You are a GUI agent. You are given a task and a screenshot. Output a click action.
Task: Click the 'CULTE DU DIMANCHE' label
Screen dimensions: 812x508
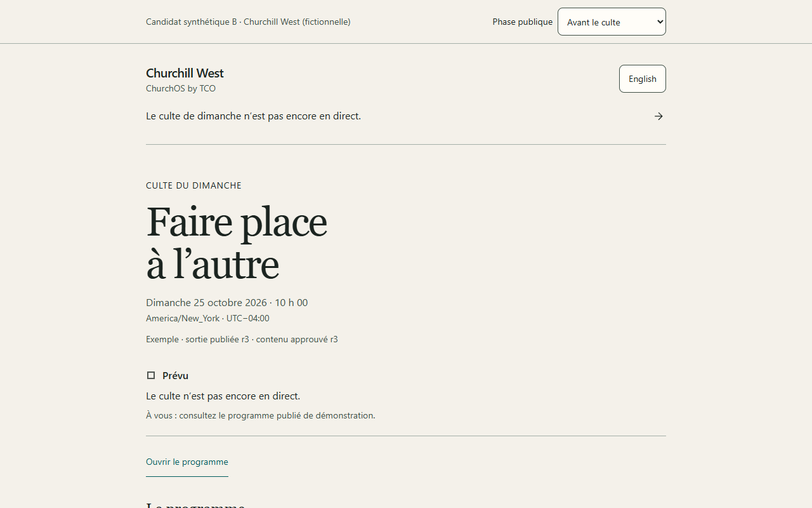pyautogui.click(x=193, y=185)
